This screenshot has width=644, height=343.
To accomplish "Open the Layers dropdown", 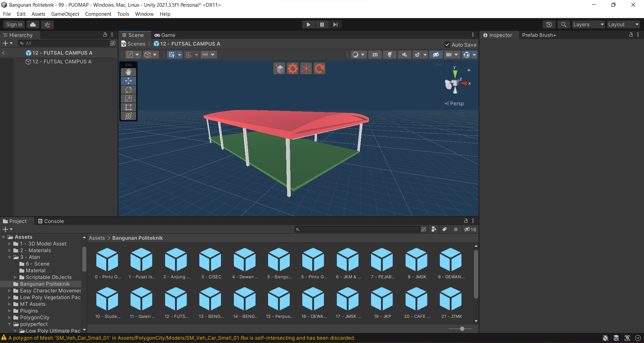I will [588, 24].
